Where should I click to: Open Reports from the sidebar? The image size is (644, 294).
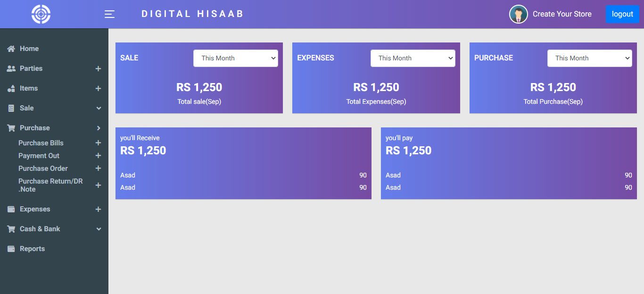pos(32,249)
